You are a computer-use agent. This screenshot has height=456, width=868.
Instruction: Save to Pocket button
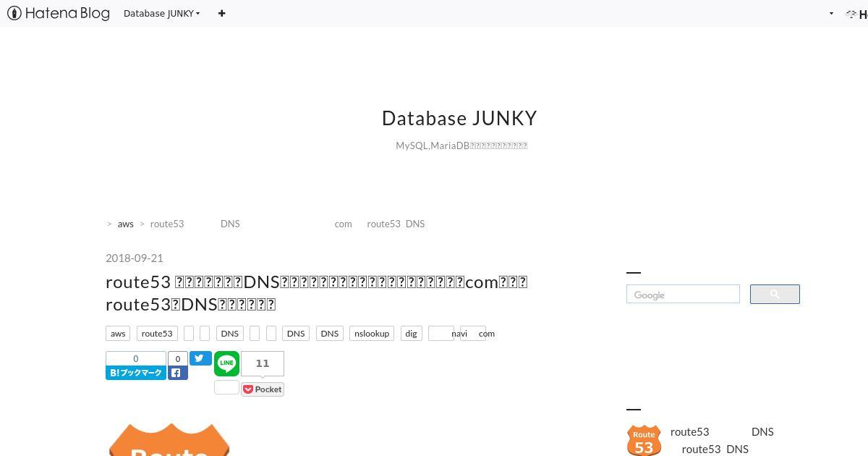coord(263,389)
